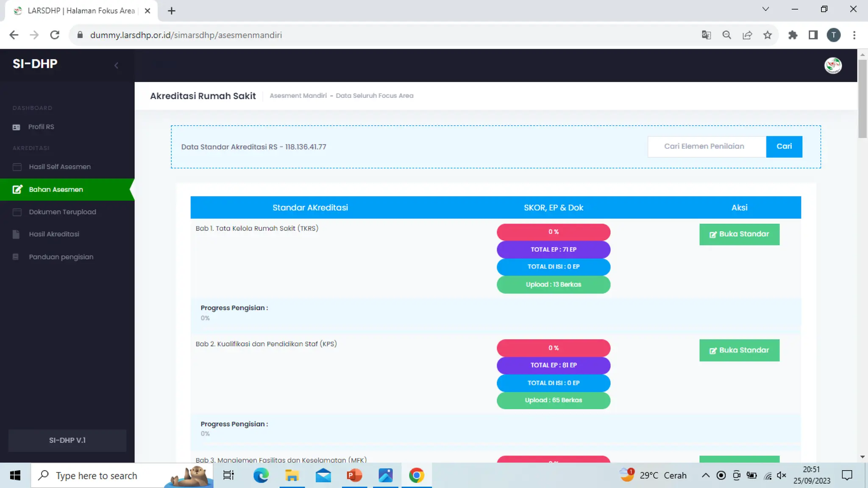Click the Google Translate icon in the address bar

[706, 35]
